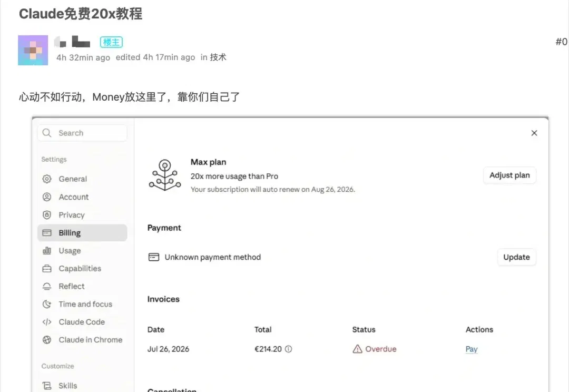
Task: Click the 'Total' column header
Action: point(263,330)
